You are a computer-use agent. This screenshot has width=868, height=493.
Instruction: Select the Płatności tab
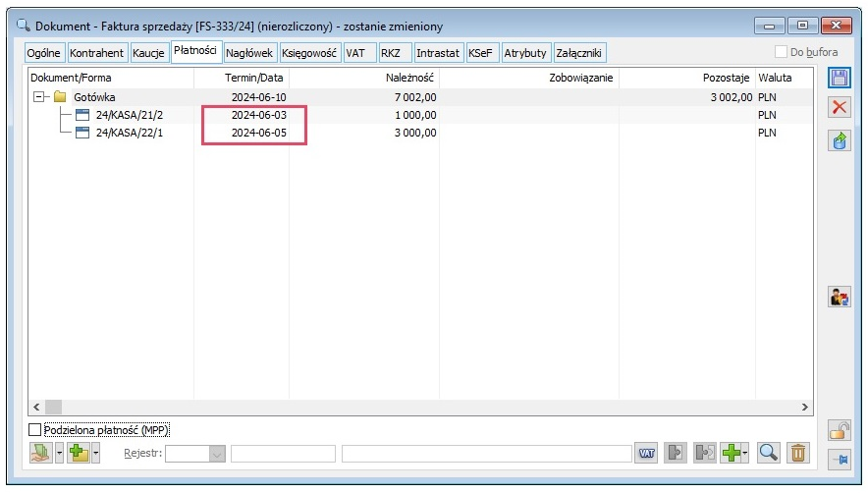[195, 50]
